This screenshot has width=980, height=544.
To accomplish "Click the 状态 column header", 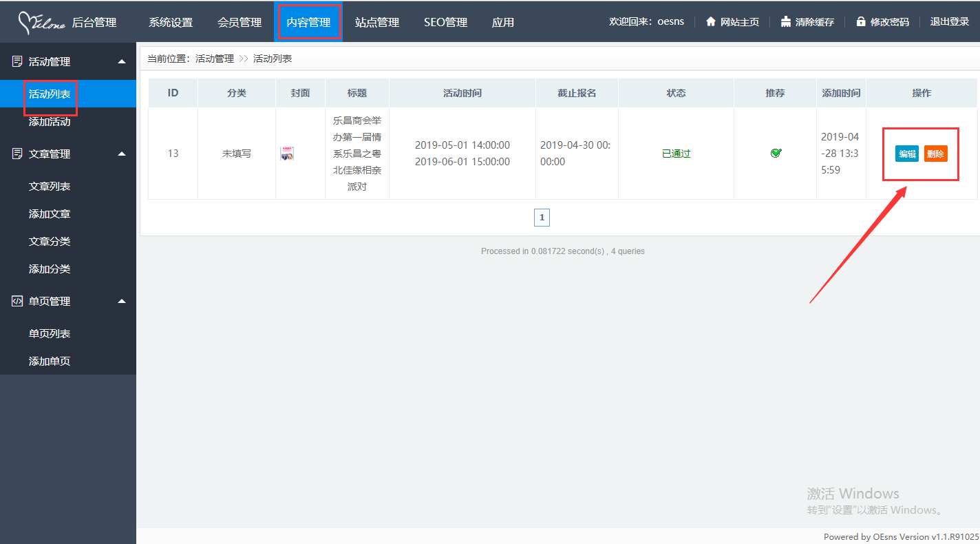I will pyautogui.click(x=676, y=92).
